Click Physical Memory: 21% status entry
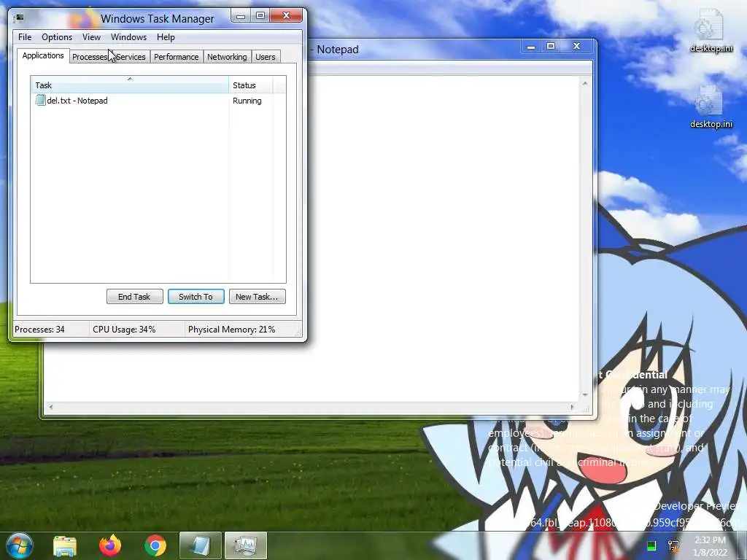 (231, 330)
